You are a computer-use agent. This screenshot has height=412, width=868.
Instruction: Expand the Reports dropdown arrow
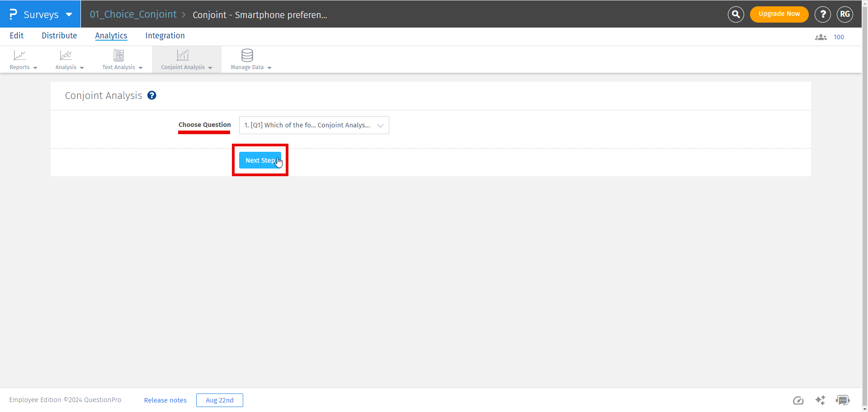[35, 68]
